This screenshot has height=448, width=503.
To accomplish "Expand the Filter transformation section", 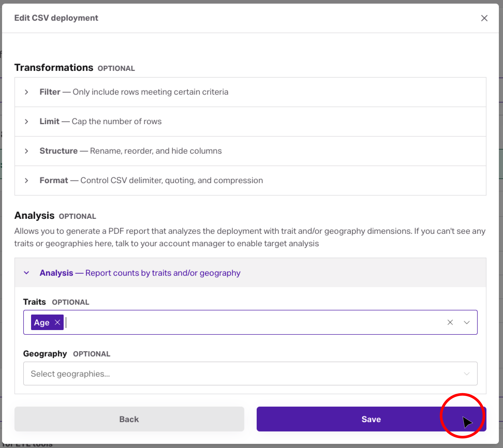I will (26, 92).
